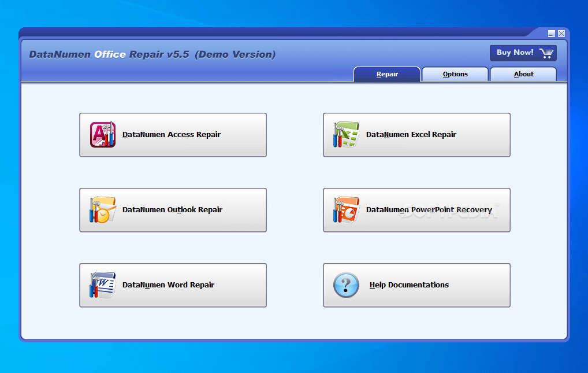Viewport: 588px width, 373px height.
Task: Close the DataNumen Office Repair window
Action: pos(561,34)
